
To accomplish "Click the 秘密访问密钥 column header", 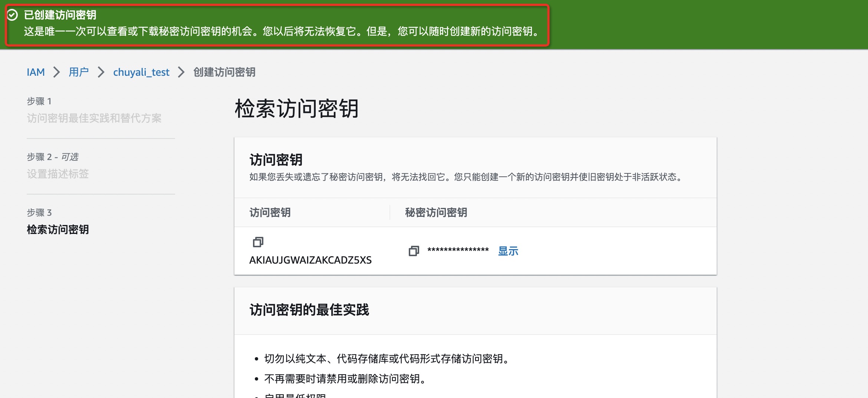I will [x=436, y=212].
